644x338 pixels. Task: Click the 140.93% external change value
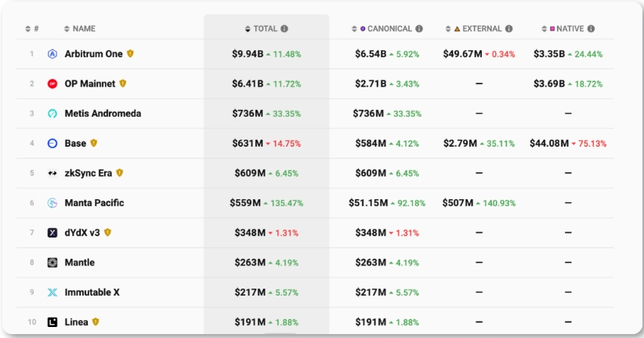[499, 203]
